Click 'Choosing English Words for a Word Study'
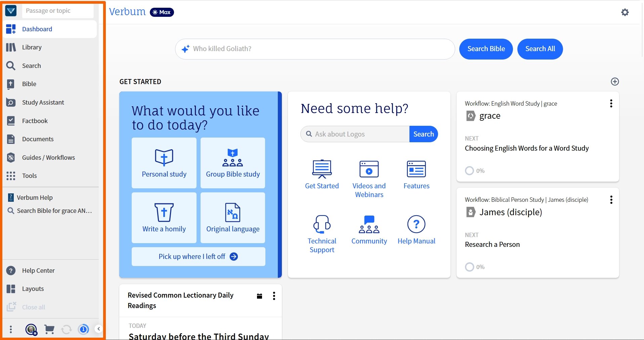644x340 pixels. [527, 148]
